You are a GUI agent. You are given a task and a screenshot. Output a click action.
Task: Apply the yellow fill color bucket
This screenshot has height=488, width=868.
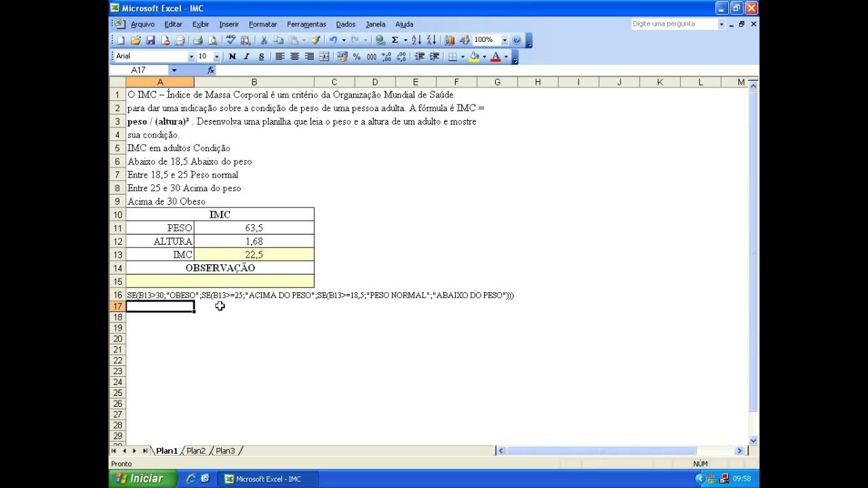474,56
